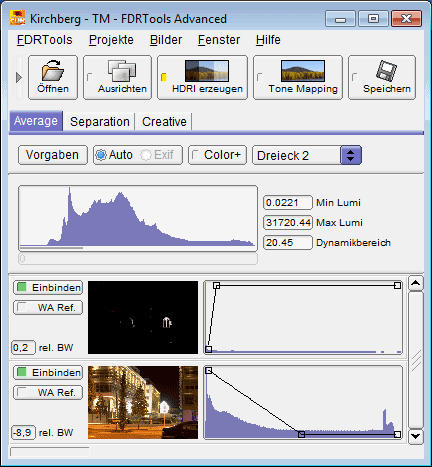Click the Ausrichten stacked images icon
Image resolution: width=432 pixels, height=467 pixels.
pos(122,71)
